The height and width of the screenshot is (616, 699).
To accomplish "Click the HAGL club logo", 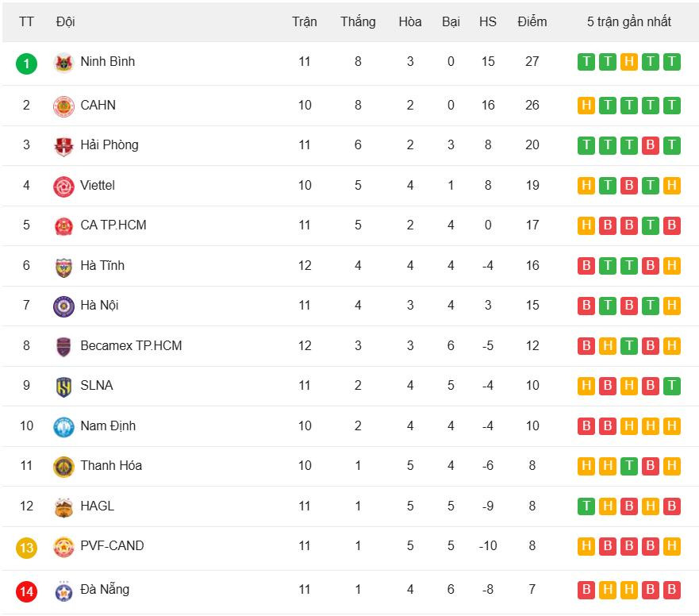I will pos(63,507).
